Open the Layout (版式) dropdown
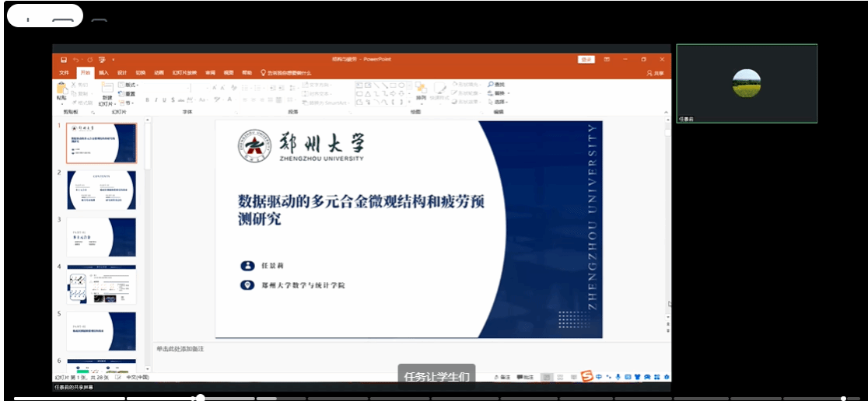 pos(128,85)
